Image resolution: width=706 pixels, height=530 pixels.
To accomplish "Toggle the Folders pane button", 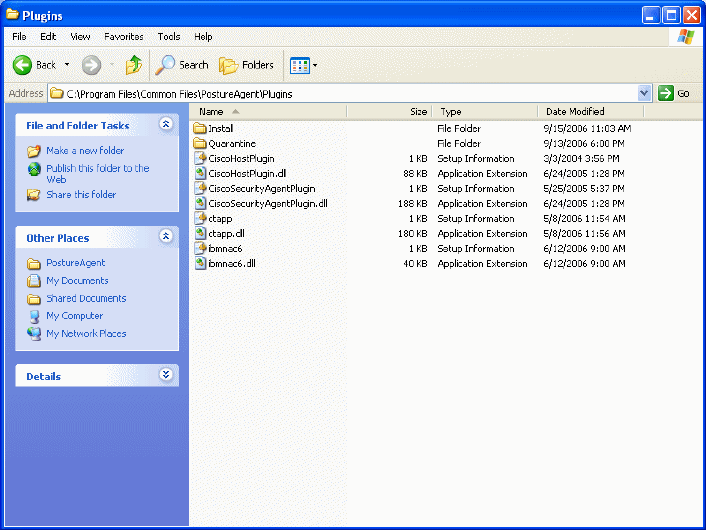I will pos(246,65).
